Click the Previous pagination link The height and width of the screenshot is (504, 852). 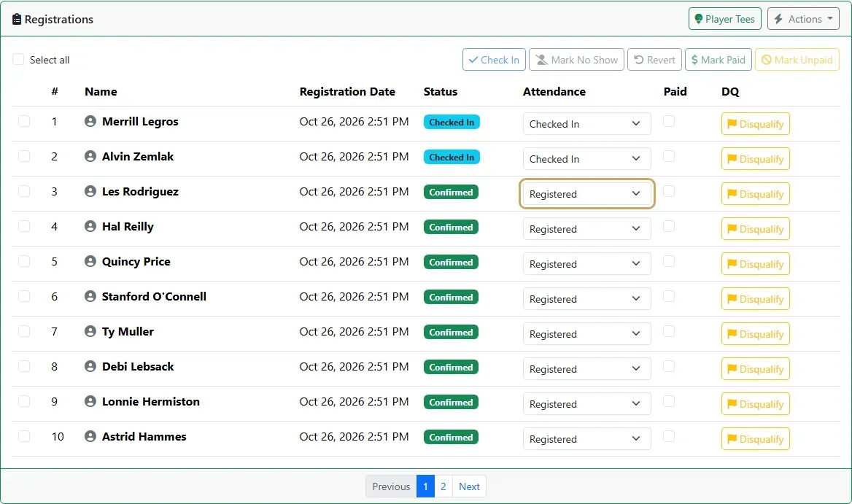(391, 486)
